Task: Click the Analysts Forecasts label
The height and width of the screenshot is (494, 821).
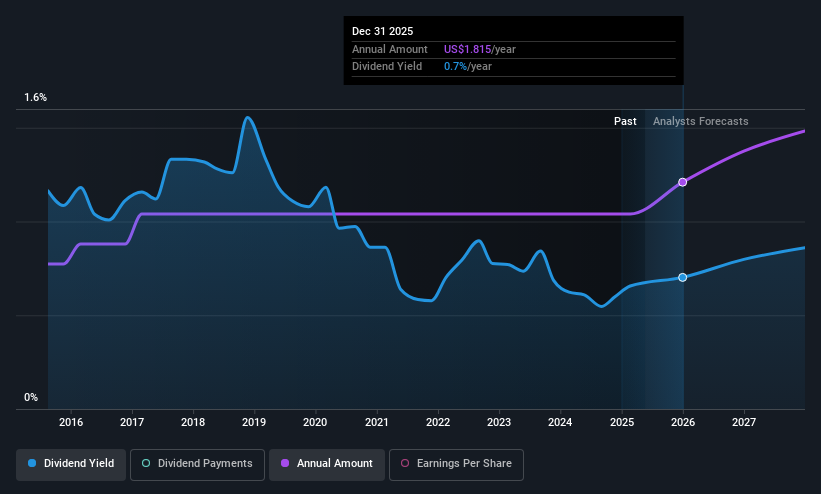Action: point(701,122)
